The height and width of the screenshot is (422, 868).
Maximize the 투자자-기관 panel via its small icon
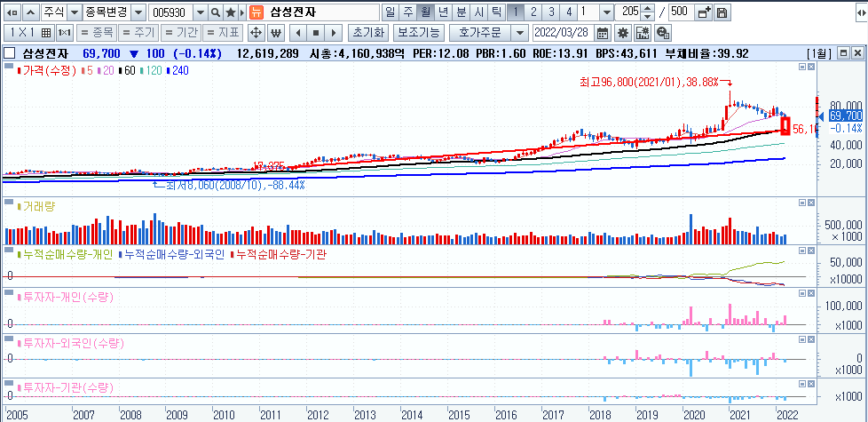point(802,384)
